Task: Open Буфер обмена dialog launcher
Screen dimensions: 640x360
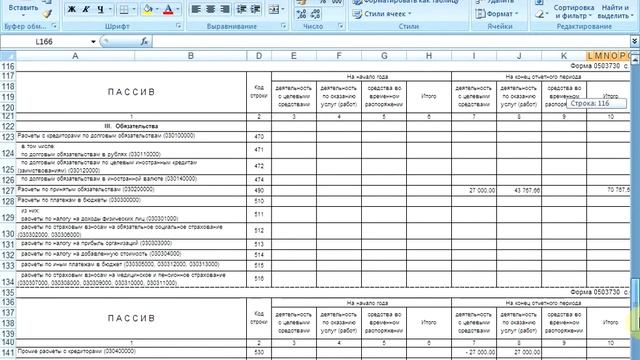Action: coord(54,26)
